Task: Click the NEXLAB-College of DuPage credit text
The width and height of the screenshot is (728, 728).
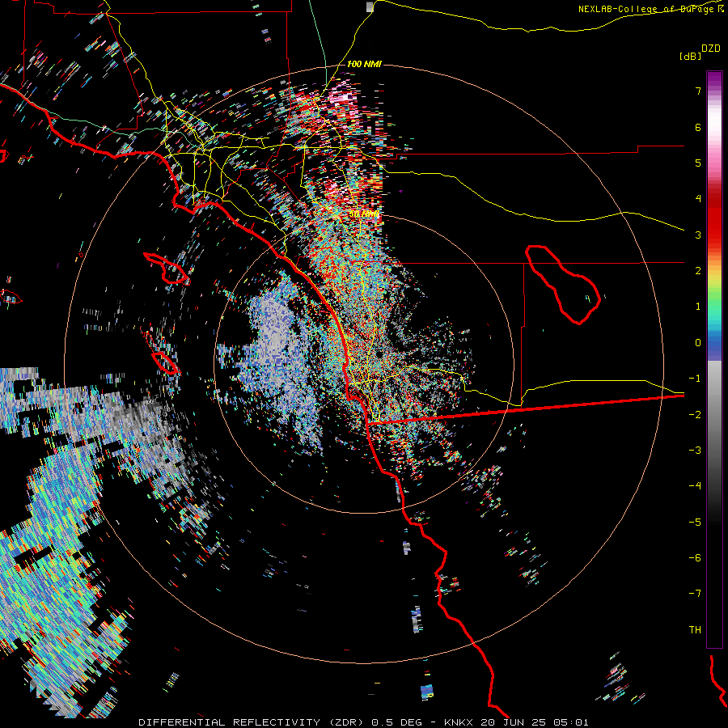Action: pyautogui.click(x=647, y=9)
